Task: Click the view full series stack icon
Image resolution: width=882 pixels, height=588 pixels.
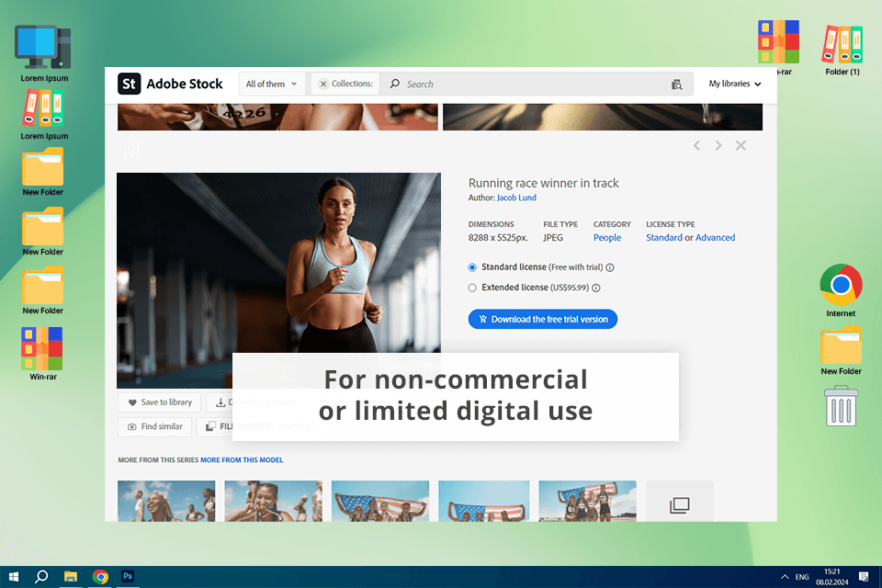Action: (680, 504)
